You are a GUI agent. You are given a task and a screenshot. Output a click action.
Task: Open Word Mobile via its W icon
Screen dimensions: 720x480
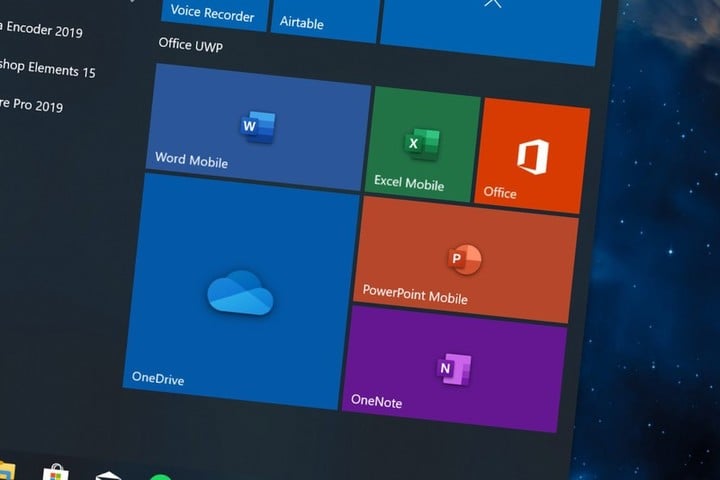[x=257, y=126]
